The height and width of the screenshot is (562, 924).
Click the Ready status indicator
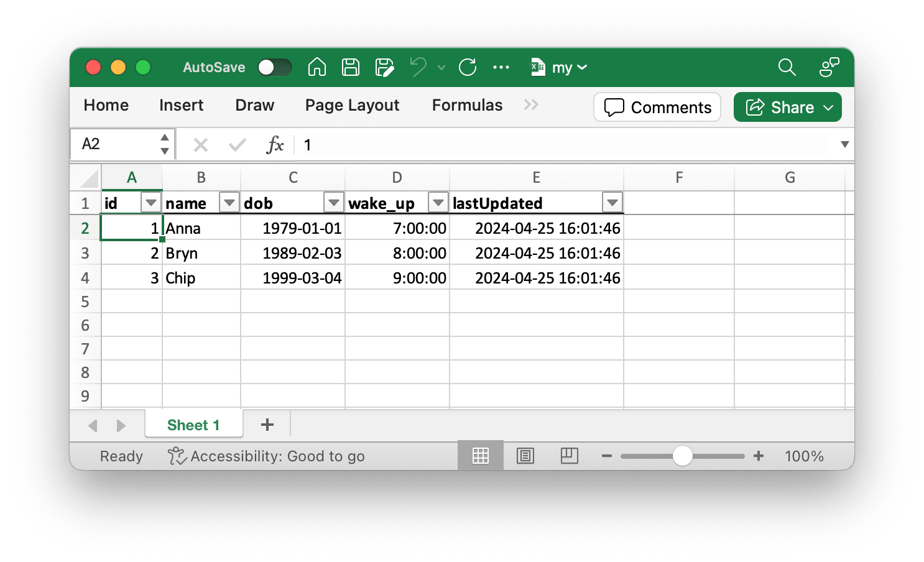tap(121, 456)
